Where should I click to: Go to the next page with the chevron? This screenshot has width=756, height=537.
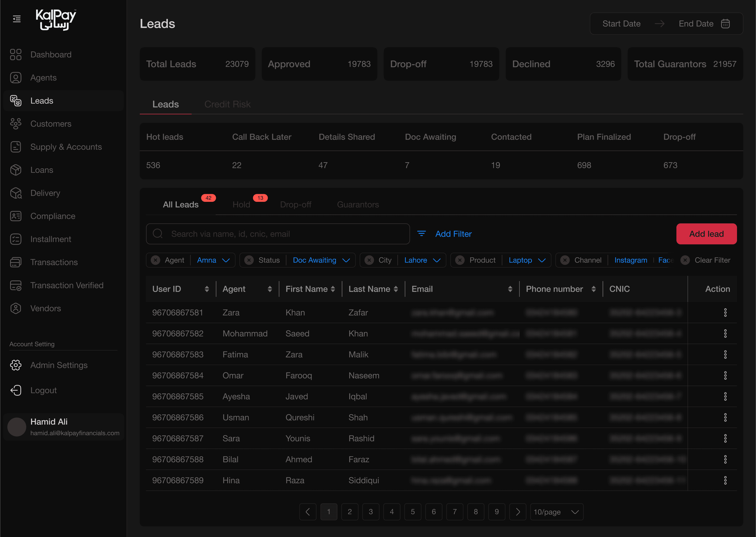coord(518,512)
